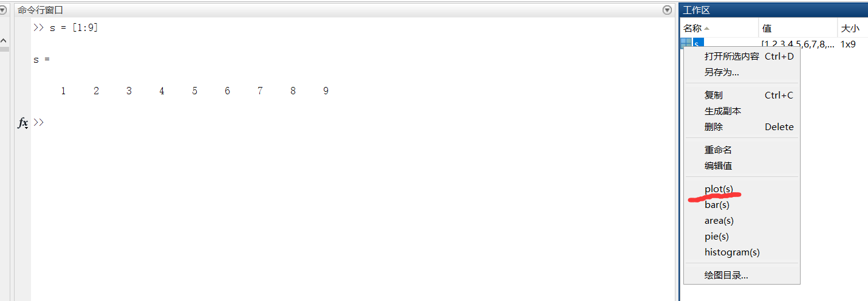This screenshot has height=301, width=868.
Task: Click 另存为... to save variable
Action: click(722, 72)
